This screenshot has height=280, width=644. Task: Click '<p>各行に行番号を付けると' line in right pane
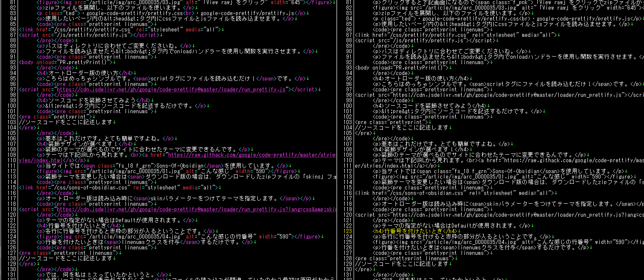tap(463, 236)
